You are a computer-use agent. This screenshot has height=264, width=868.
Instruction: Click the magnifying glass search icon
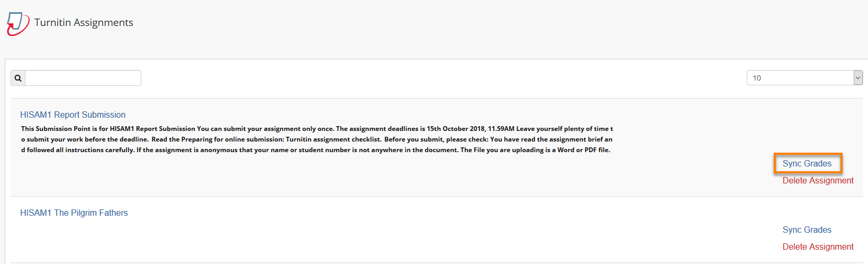point(18,78)
